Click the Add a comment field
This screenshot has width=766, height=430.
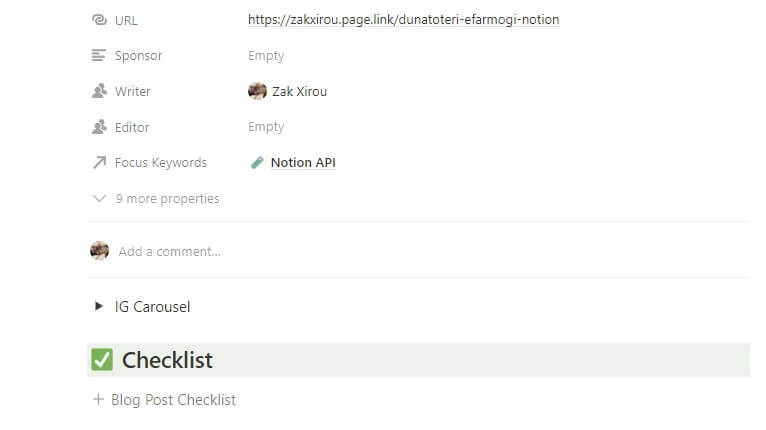(170, 252)
